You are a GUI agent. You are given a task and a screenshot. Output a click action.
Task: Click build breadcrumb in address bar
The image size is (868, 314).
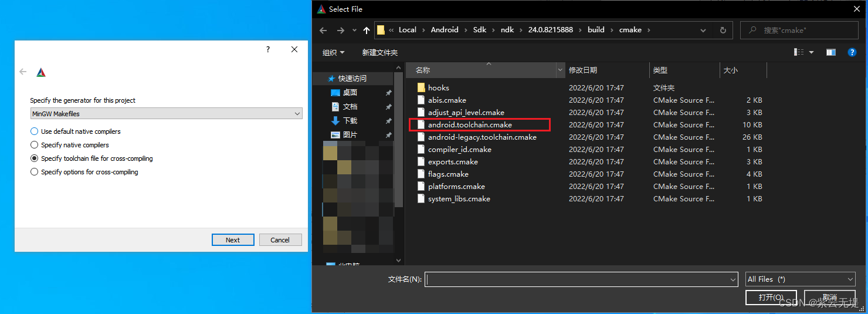(x=596, y=30)
